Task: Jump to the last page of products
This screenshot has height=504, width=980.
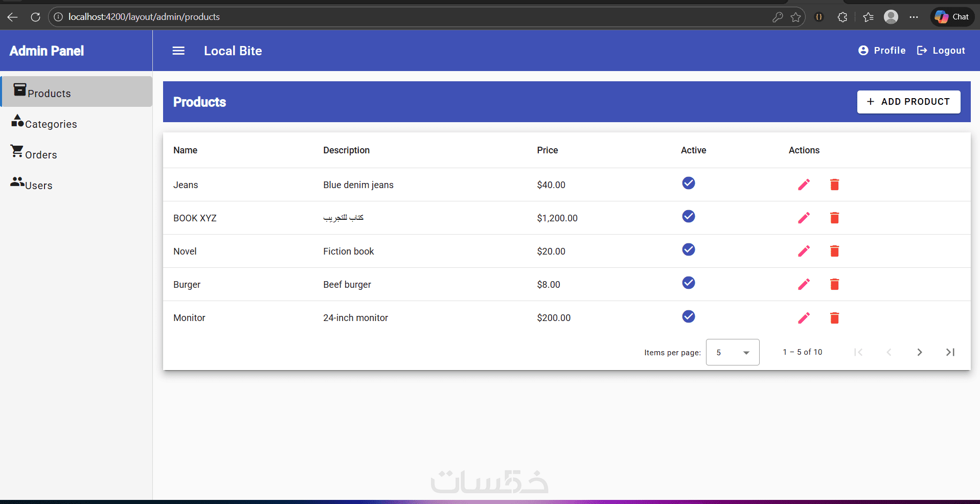Action: (x=950, y=352)
